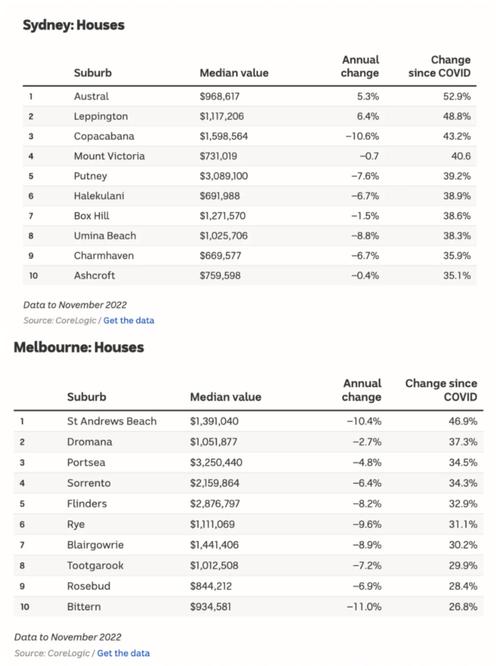Click Sydney Annual change column header

[360, 66]
